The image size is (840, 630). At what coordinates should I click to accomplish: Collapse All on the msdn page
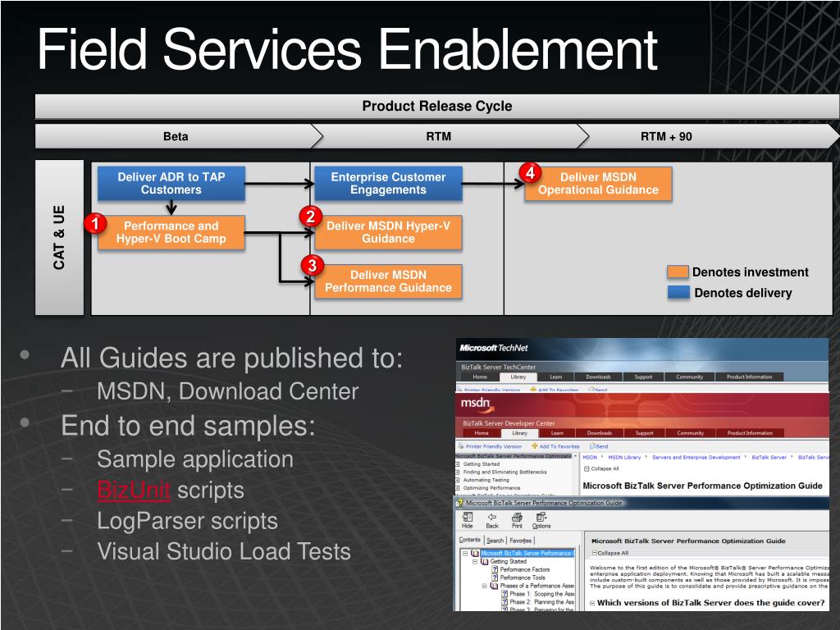coord(601,468)
